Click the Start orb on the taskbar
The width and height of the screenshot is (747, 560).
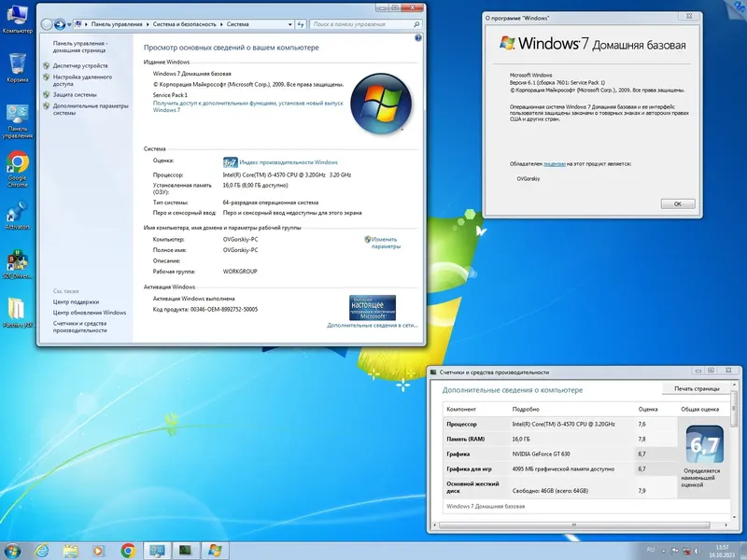pyautogui.click(x=11, y=550)
